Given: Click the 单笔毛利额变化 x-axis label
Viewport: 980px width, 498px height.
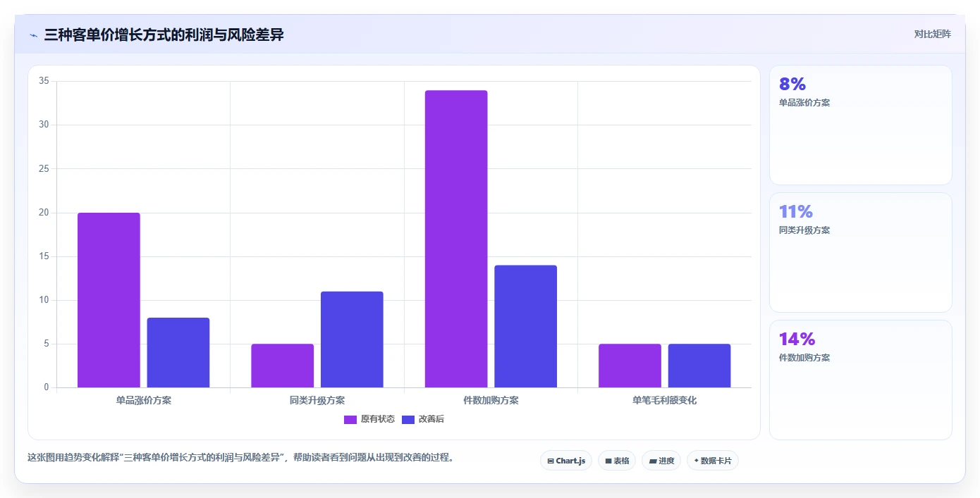Looking at the screenshot, I should click(665, 400).
